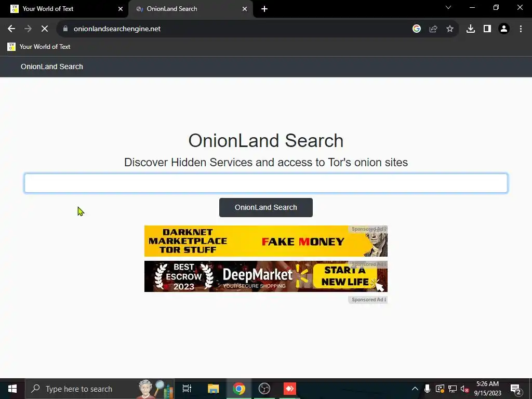Screen dimensions: 532x399
Task: Click the bottom Sponsored Ad label
Action: 368,300
